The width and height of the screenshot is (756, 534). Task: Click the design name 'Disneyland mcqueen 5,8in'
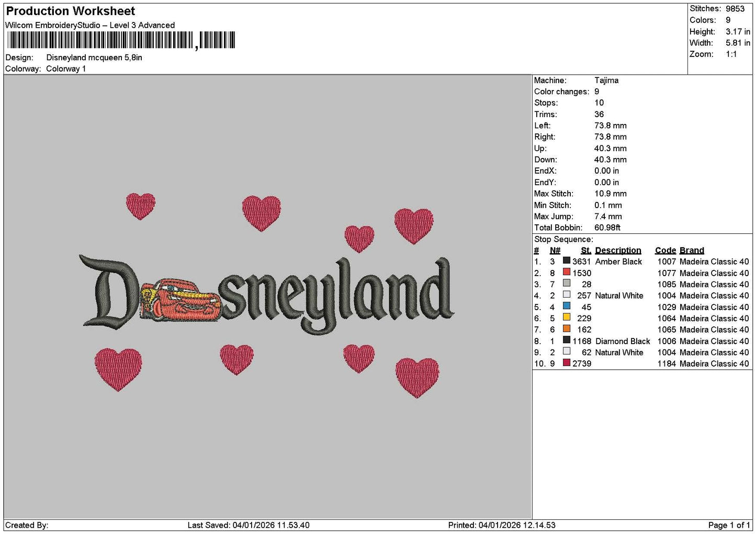94,58
